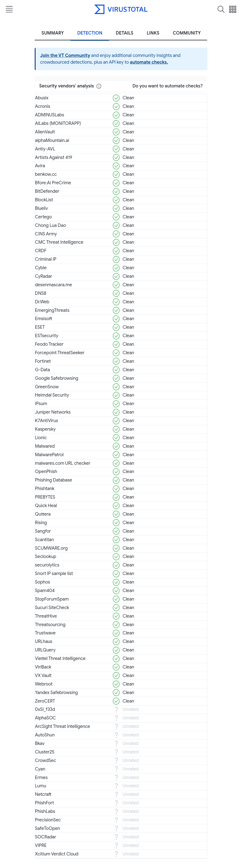
Task: Click the Kaspersky clean checkmark icon
Action: pos(116,429)
